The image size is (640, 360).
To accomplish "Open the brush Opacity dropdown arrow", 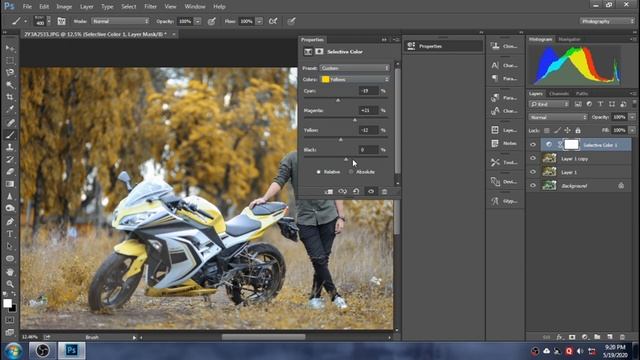I will (x=197, y=21).
